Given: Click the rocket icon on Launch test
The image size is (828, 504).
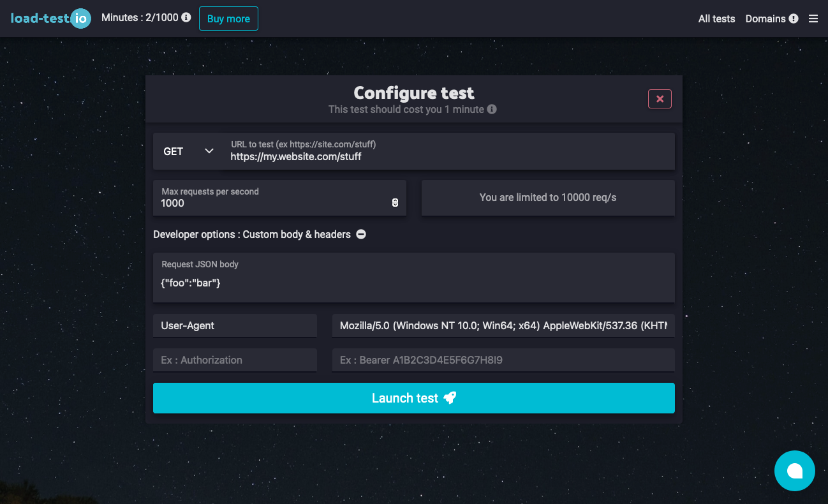Looking at the screenshot, I should [x=450, y=397].
